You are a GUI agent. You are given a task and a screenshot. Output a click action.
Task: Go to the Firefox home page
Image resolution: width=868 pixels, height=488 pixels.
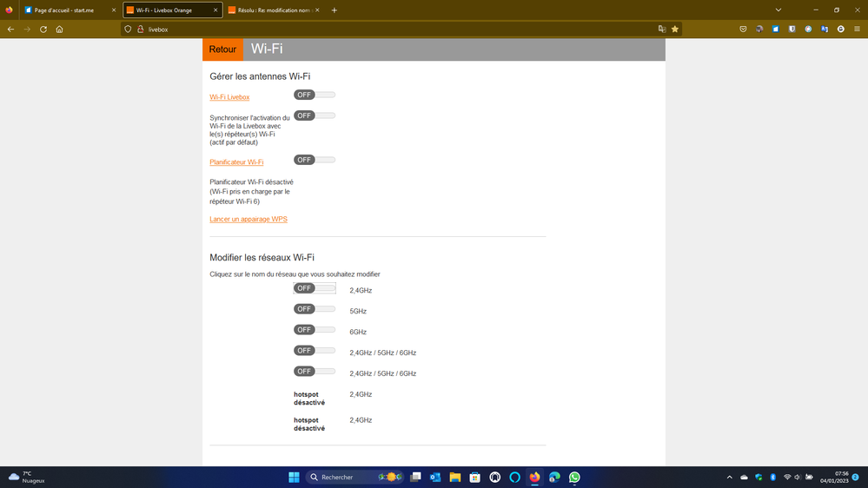(59, 30)
